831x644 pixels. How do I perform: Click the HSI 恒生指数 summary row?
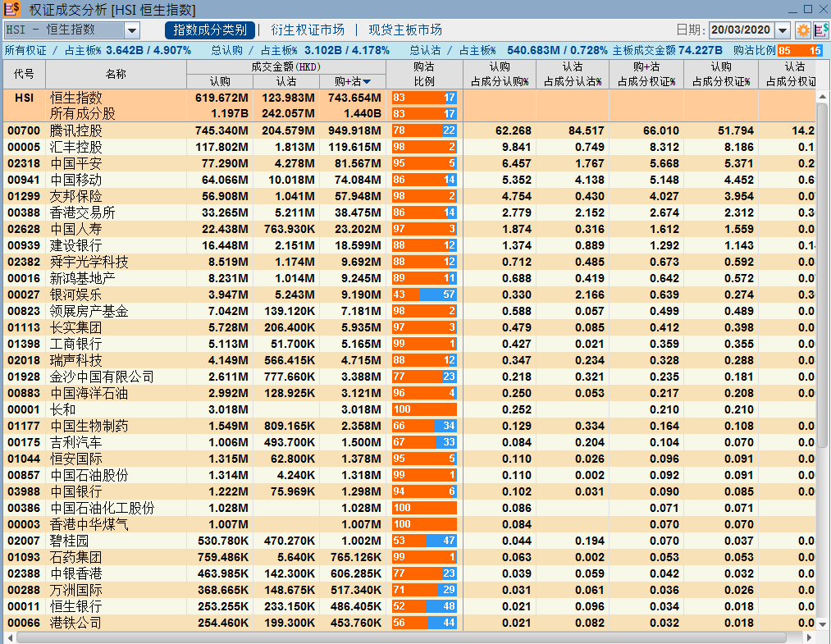(x=409, y=98)
